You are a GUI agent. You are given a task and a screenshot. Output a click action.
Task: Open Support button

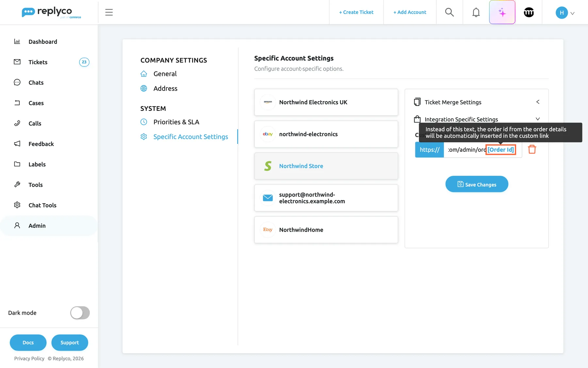[70, 342]
